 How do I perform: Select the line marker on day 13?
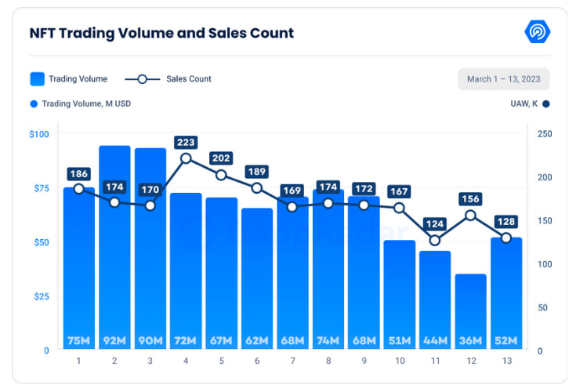point(506,238)
